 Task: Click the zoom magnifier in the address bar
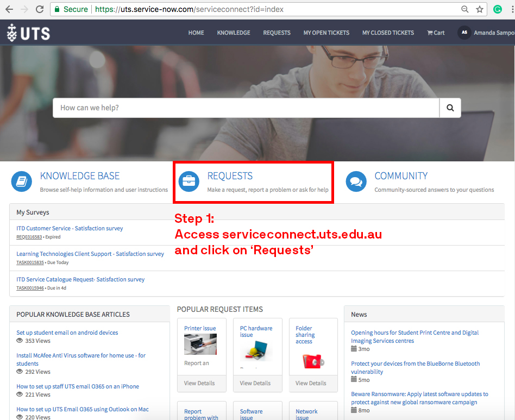click(x=464, y=9)
